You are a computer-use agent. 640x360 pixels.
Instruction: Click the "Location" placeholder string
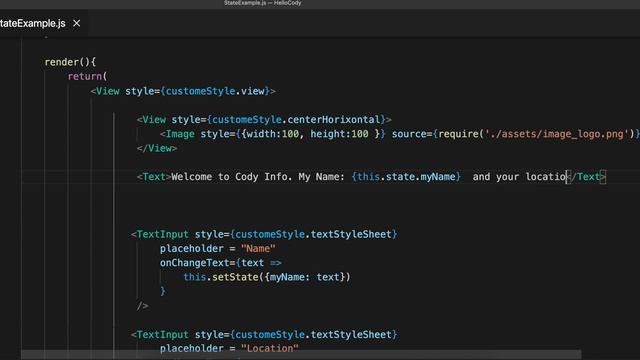click(270, 349)
